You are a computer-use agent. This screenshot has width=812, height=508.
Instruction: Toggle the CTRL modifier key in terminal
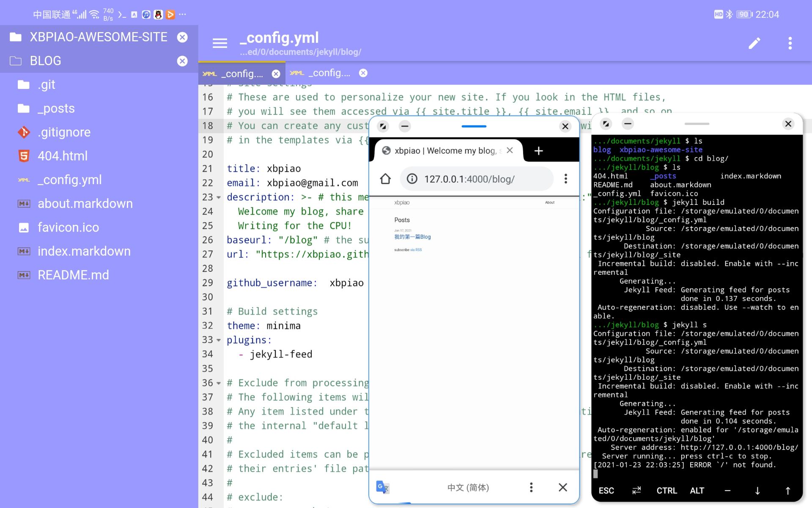coord(667,491)
